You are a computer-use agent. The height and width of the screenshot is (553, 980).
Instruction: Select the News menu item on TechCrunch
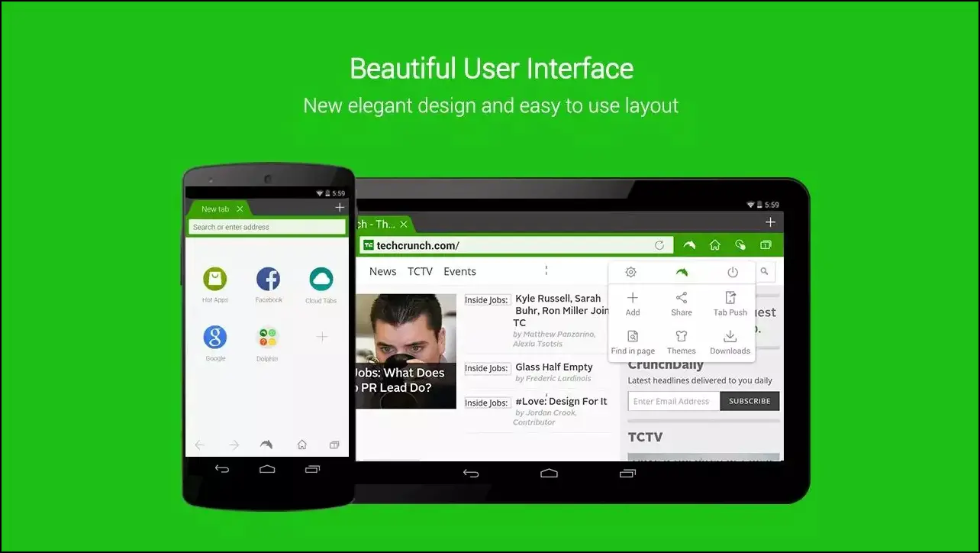click(x=382, y=271)
